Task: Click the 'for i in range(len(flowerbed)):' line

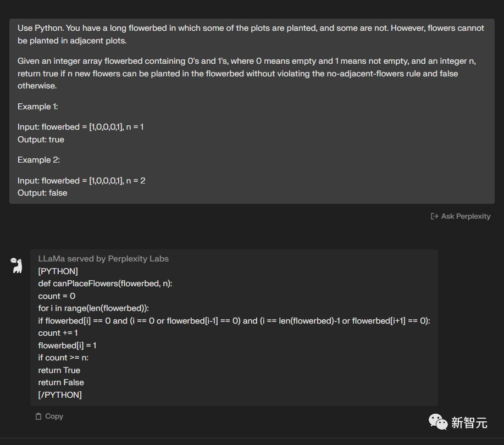Action: click(x=93, y=308)
